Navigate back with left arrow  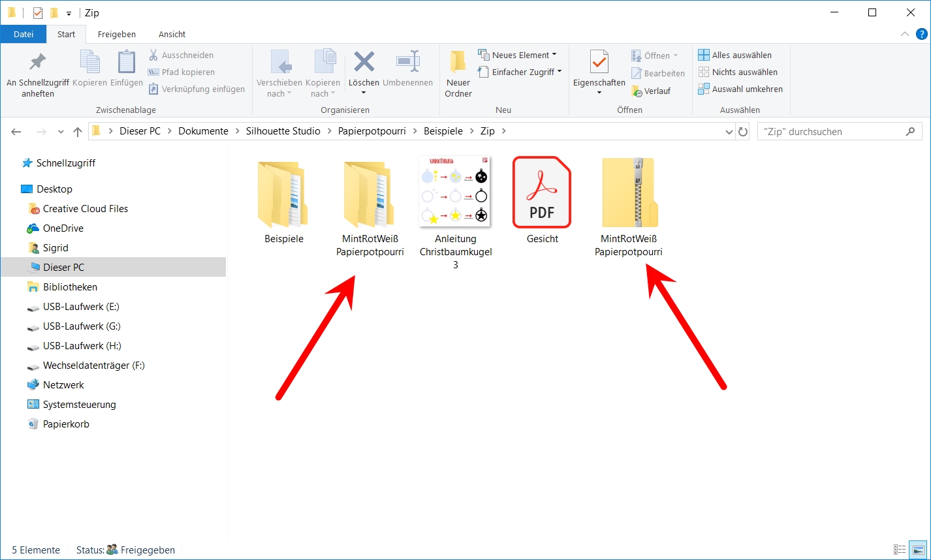[x=17, y=132]
